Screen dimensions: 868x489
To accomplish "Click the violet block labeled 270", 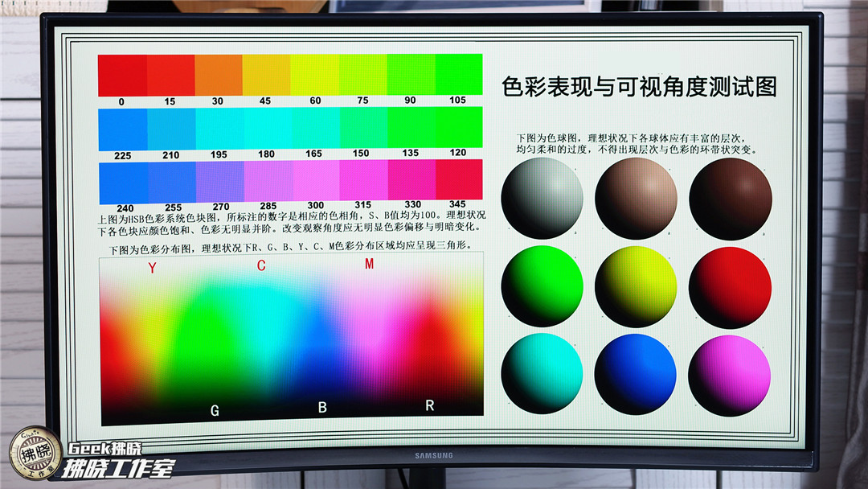I will point(220,182).
